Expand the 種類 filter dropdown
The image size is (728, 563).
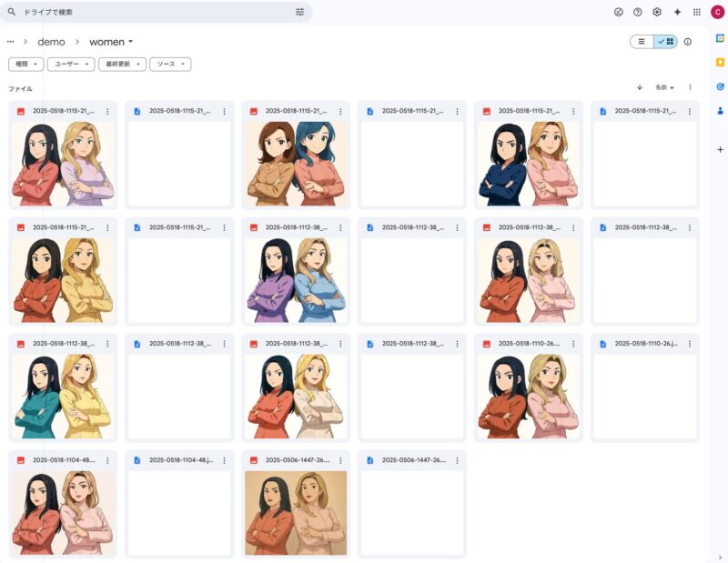pyautogui.click(x=25, y=65)
